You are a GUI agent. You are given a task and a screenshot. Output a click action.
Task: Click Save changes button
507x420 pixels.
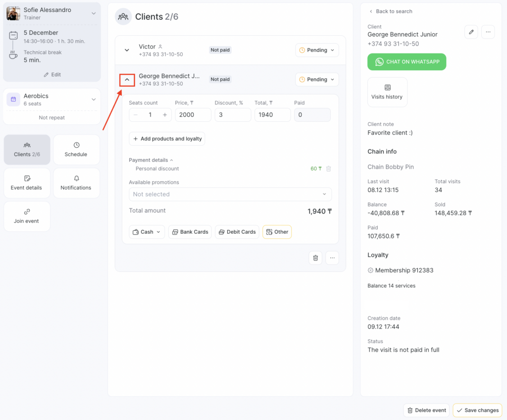coord(477,410)
